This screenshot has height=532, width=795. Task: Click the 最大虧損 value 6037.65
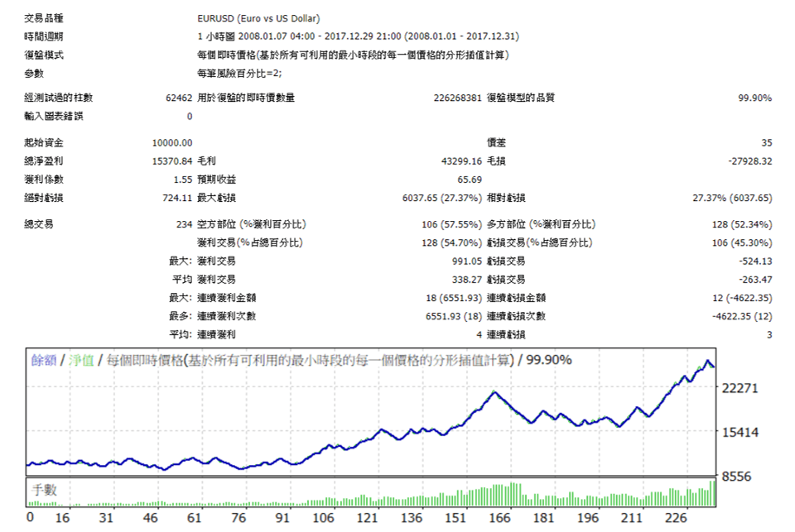(422, 198)
